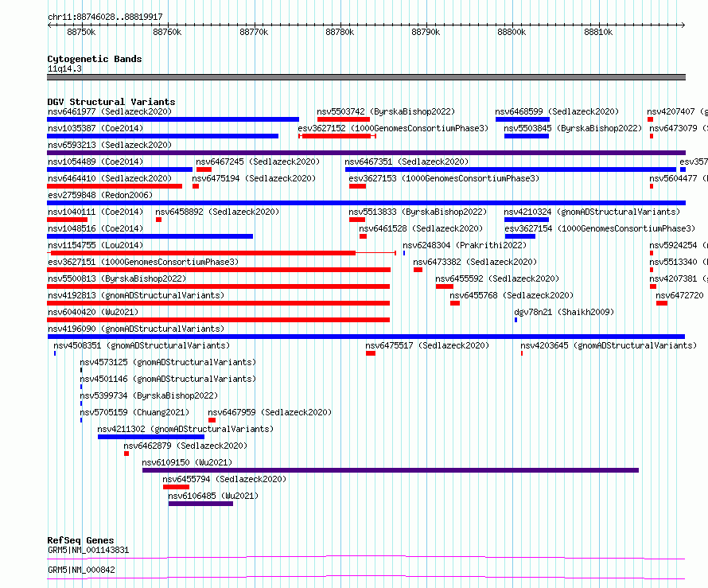Click the nsv1035387 (Coe2014) label
This screenshot has width=708, height=588.
coord(95,128)
